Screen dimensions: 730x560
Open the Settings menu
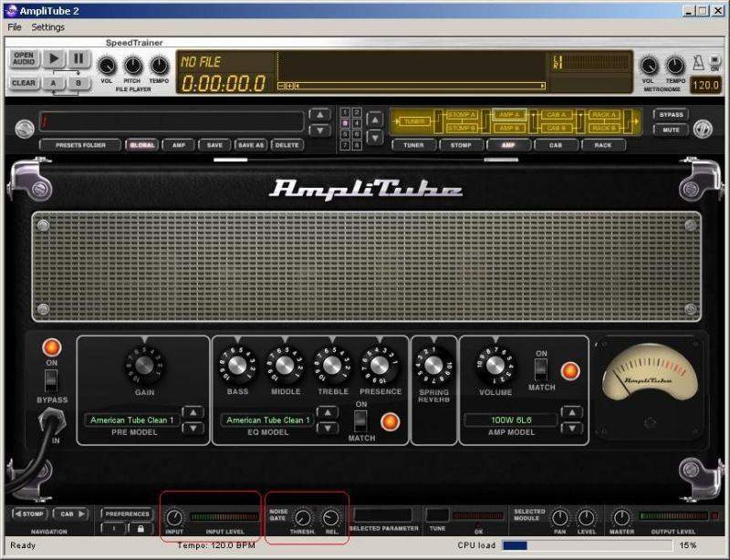[x=48, y=27]
